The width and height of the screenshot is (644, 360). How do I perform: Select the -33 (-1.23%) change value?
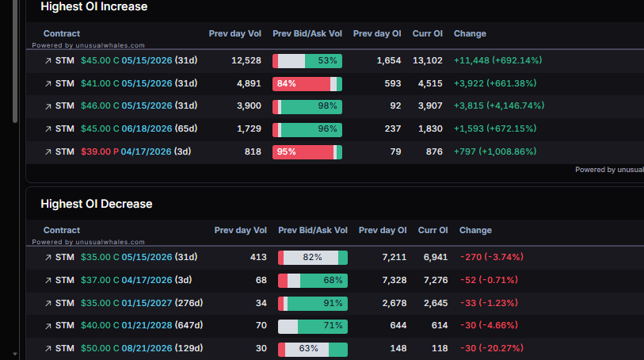489,303
